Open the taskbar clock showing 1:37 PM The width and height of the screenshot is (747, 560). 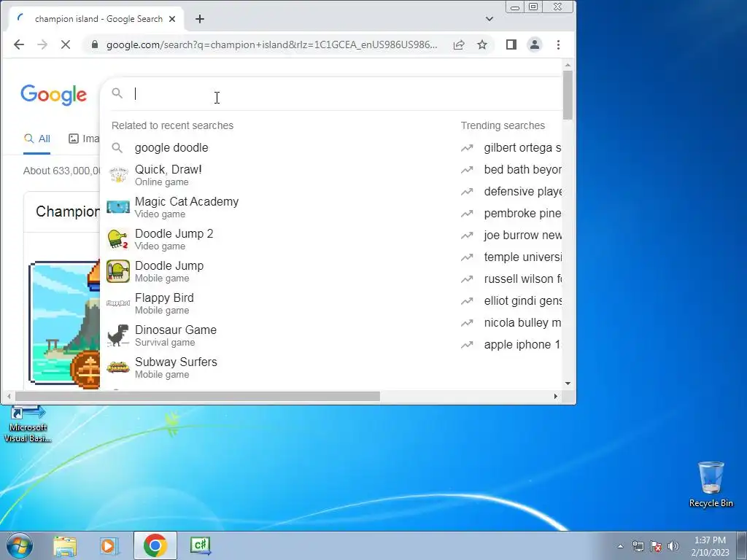[x=710, y=546]
